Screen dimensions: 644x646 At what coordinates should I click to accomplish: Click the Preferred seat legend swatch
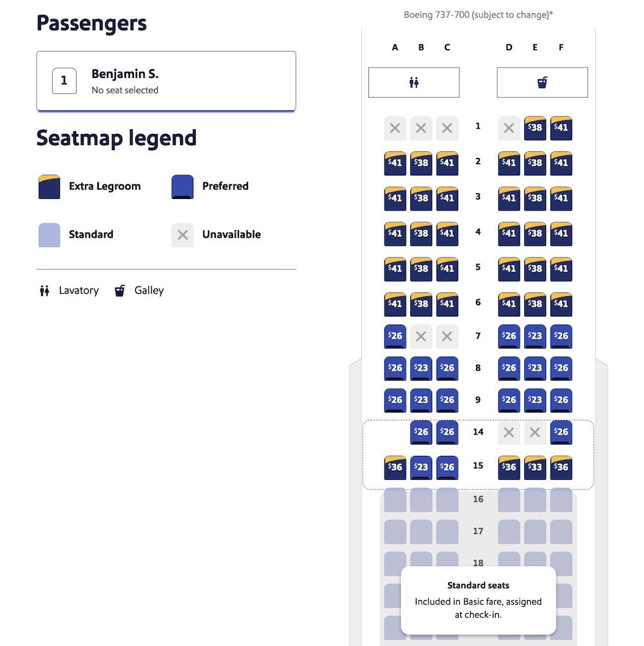[183, 187]
